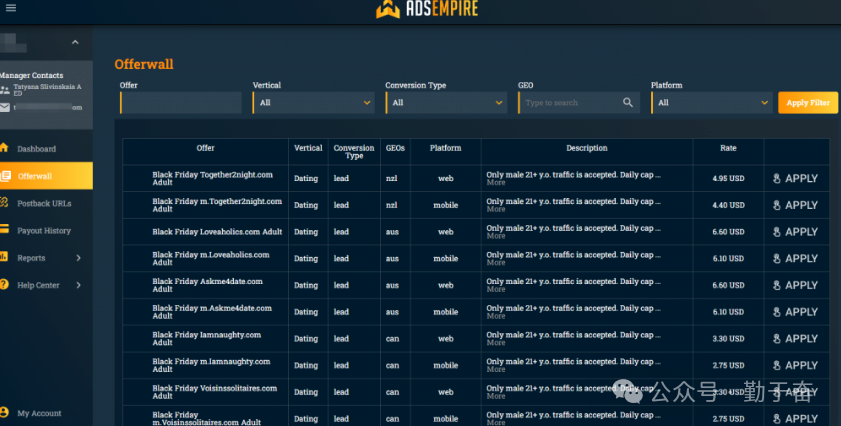Apply to Black Friday m.Iamnaughty.com offer

tap(795, 365)
